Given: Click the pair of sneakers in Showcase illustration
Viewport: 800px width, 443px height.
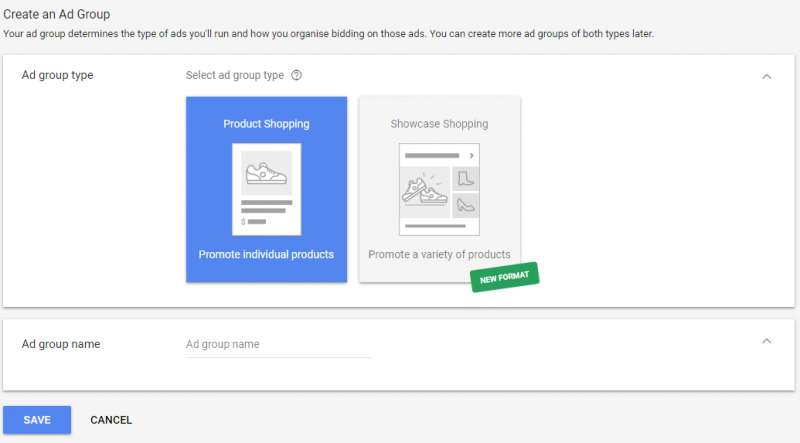Looking at the screenshot, I should pos(426,186).
